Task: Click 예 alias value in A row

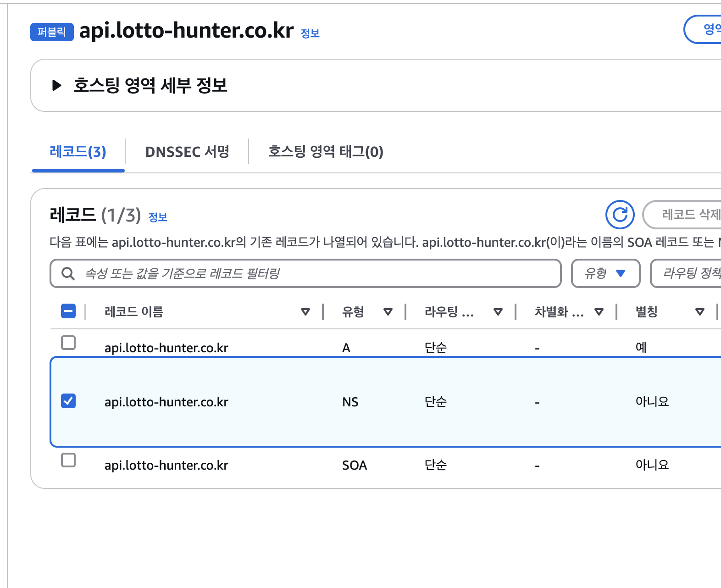Action: 641,347
